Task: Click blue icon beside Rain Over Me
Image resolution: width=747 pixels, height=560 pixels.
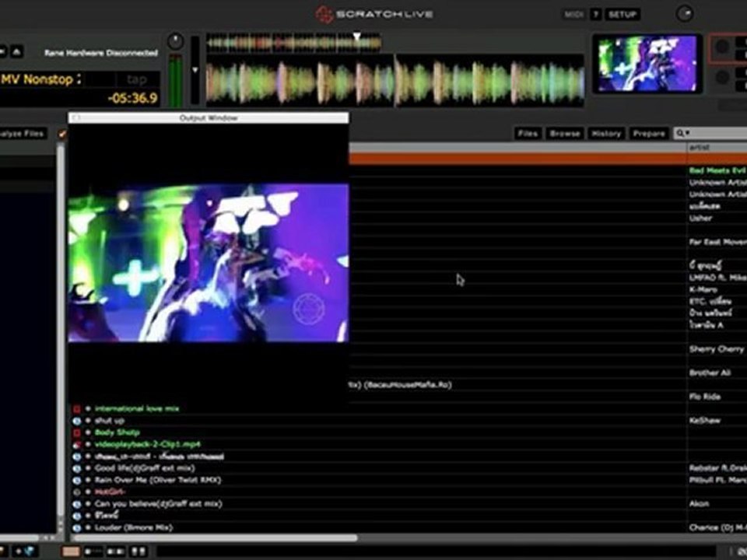Action: (77, 481)
